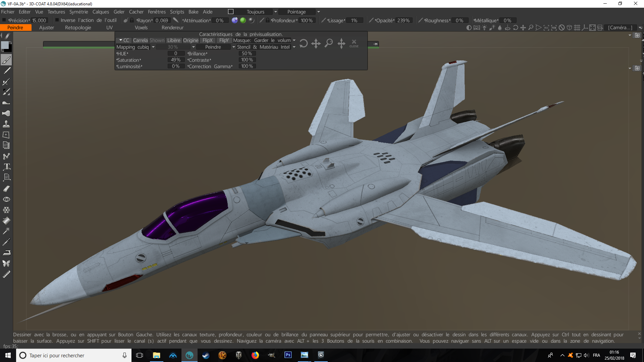Choose the stamp clone tool
This screenshot has height=362, width=644.
pos(6,124)
